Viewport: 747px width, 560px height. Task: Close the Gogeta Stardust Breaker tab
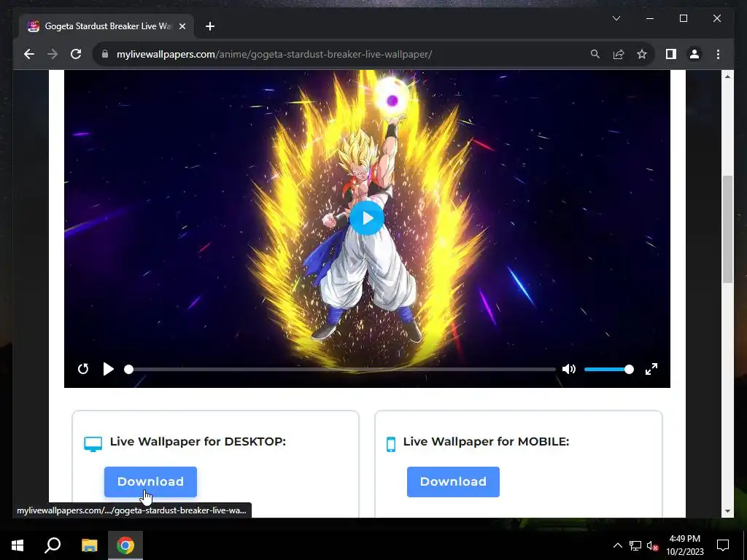pos(182,26)
